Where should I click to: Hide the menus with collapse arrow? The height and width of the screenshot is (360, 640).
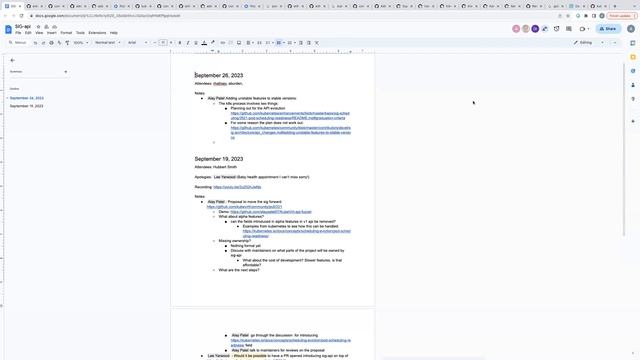[x=615, y=42]
